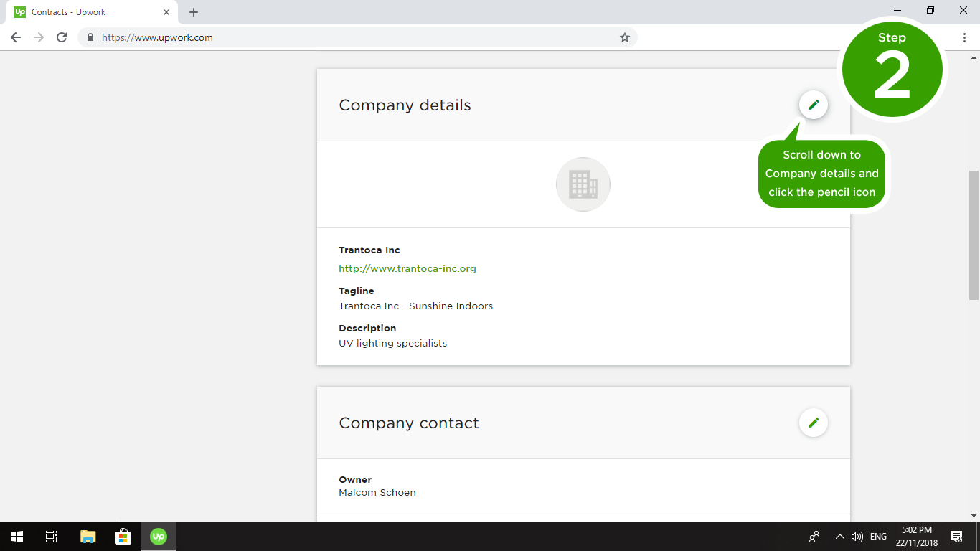The width and height of the screenshot is (980, 551).
Task: Open the Windows Start menu
Action: [17, 536]
